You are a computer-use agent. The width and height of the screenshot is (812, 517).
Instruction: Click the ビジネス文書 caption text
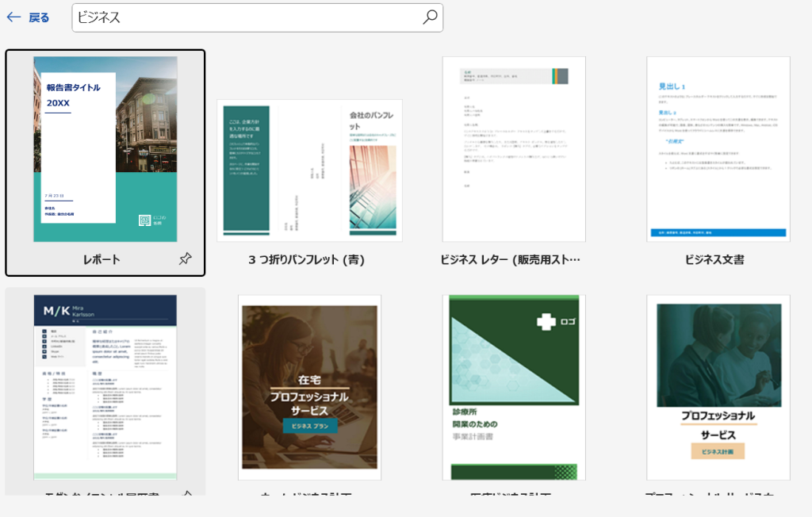pyautogui.click(x=714, y=259)
